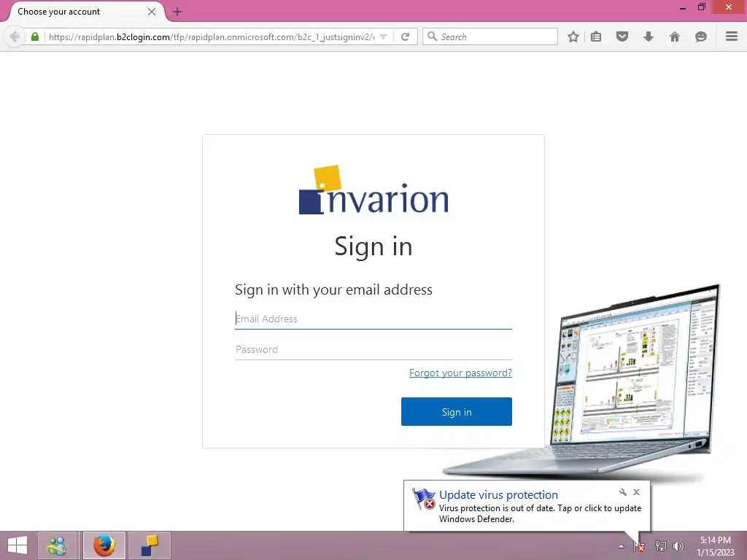This screenshot has height=560, width=747.
Task: Click the Windows Defender flag icon in notification
Action: click(x=424, y=499)
